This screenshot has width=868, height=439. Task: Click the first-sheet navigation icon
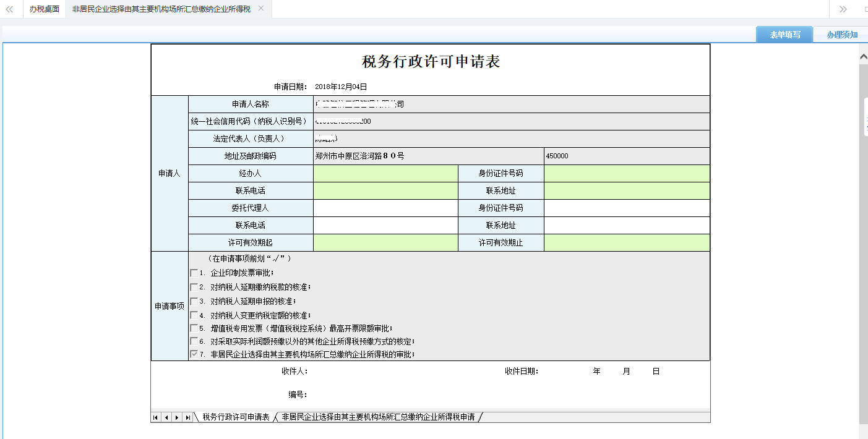click(154, 417)
